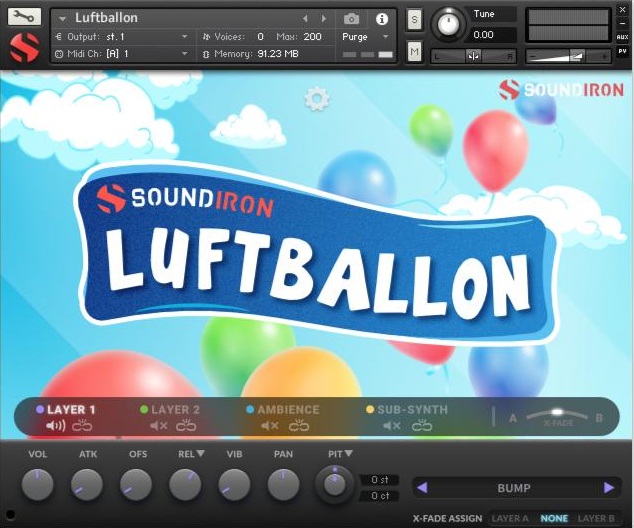Toggle the PV button
The height and width of the screenshot is (528, 634).
[x=623, y=51]
